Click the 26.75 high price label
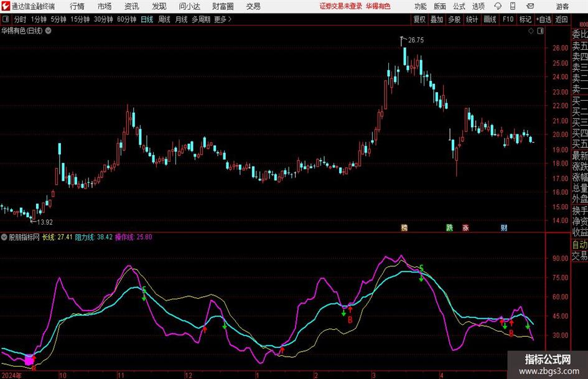Image resolution: width=588 pixels, height=379 pixels. click(x=416, y=40)
